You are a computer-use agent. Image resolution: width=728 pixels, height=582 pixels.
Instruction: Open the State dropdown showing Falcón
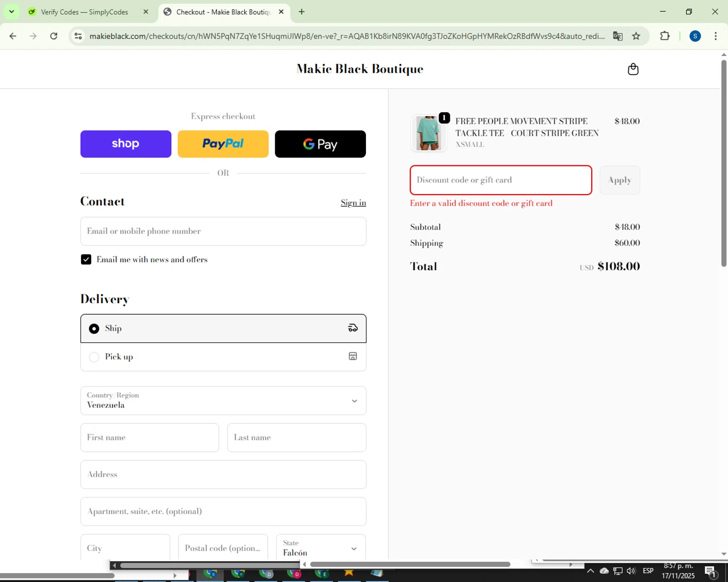coord(321,548)
